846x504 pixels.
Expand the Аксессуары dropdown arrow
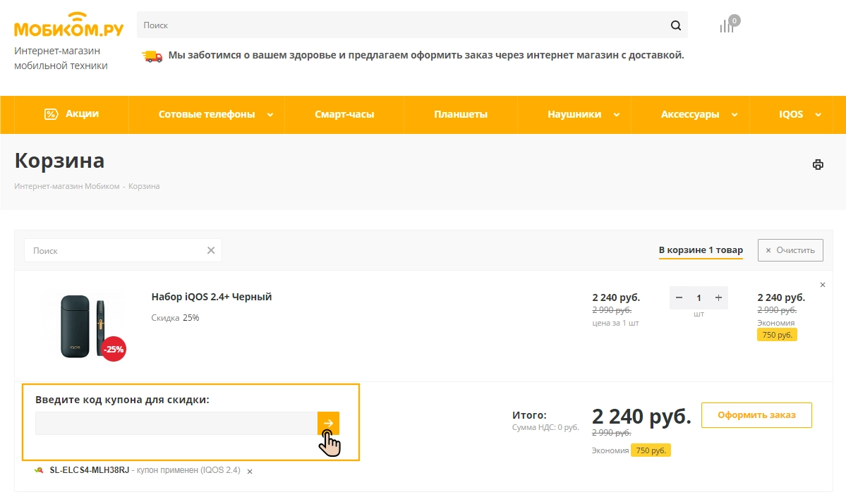point(735,115)
